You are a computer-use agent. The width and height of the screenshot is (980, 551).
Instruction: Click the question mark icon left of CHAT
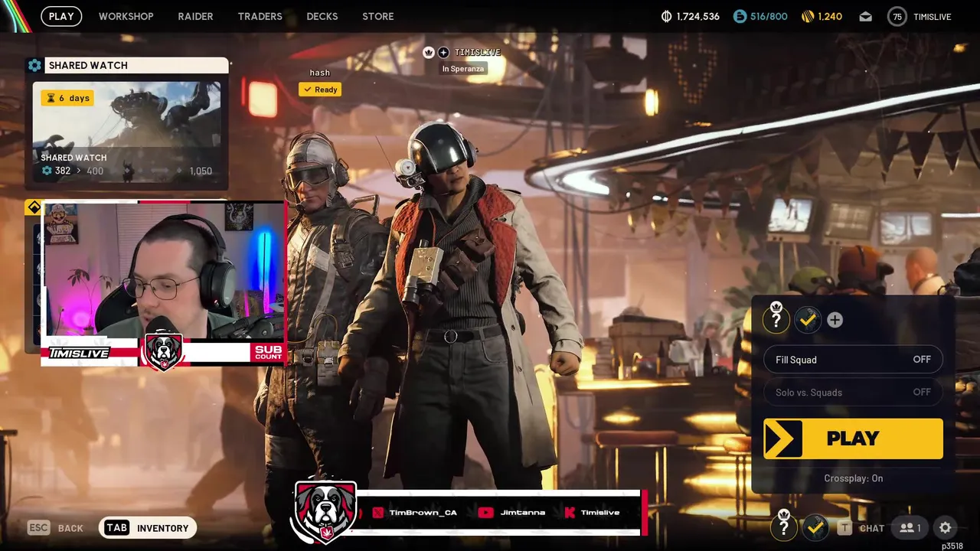pyautogui.click(x=784, y=527)
